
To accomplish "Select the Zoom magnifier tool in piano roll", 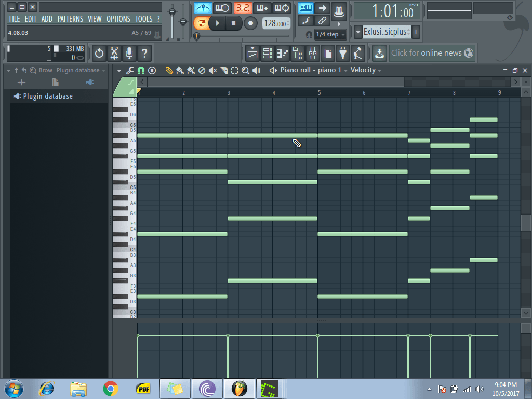I will pos(245,70).
